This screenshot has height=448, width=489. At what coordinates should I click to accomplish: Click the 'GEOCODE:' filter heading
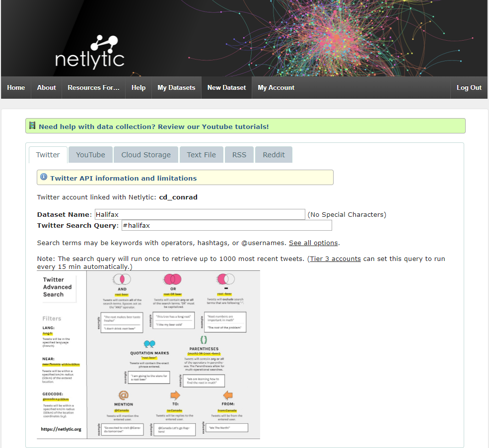tap(53, 394)
